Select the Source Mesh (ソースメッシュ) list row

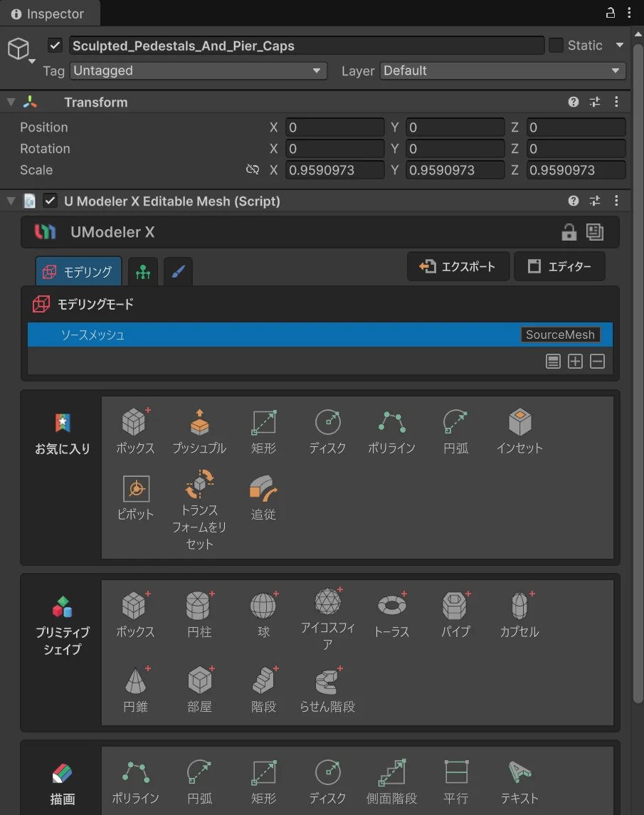click(x=320, y=335)
